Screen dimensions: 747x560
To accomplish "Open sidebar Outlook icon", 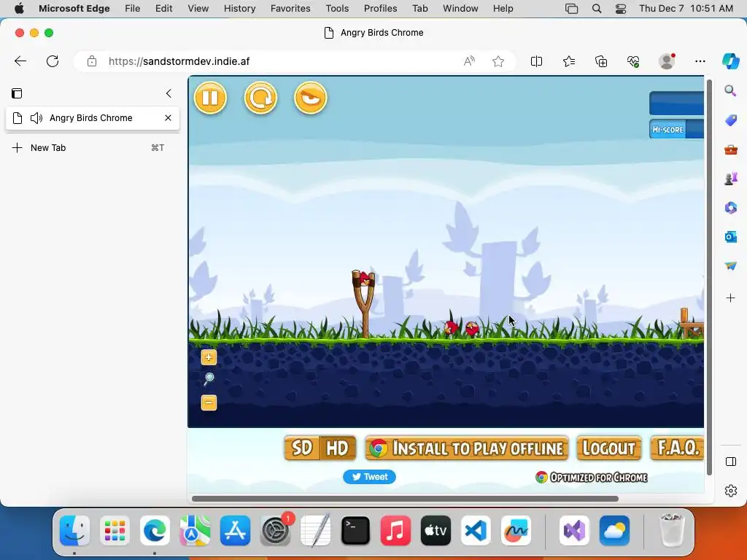I will click(x=731, y=237).
